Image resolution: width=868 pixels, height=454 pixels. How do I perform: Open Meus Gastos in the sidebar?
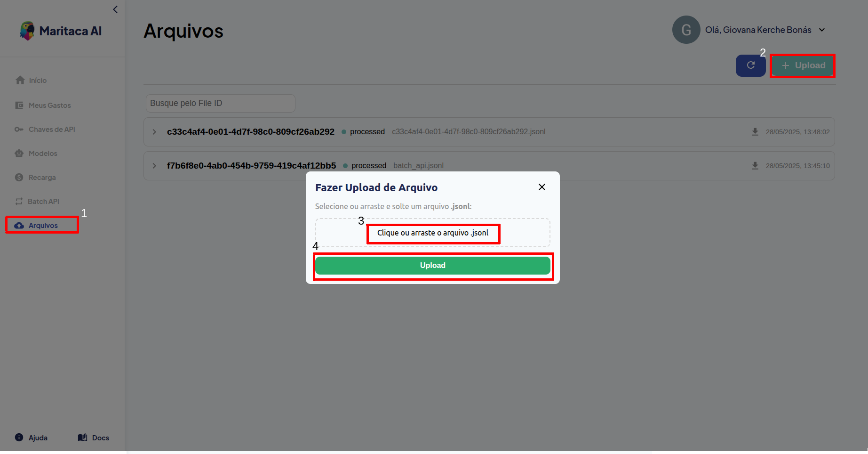coord(43,105)
